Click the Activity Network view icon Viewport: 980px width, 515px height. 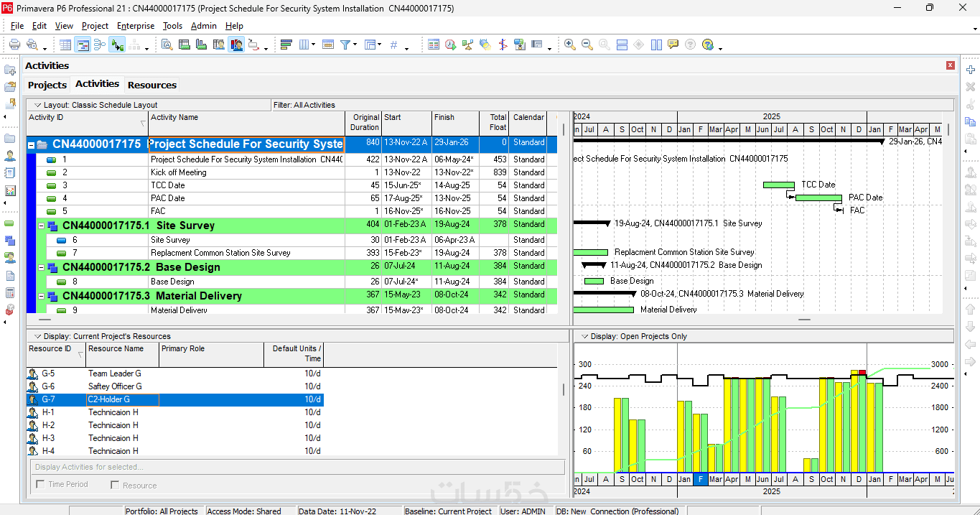100,45
